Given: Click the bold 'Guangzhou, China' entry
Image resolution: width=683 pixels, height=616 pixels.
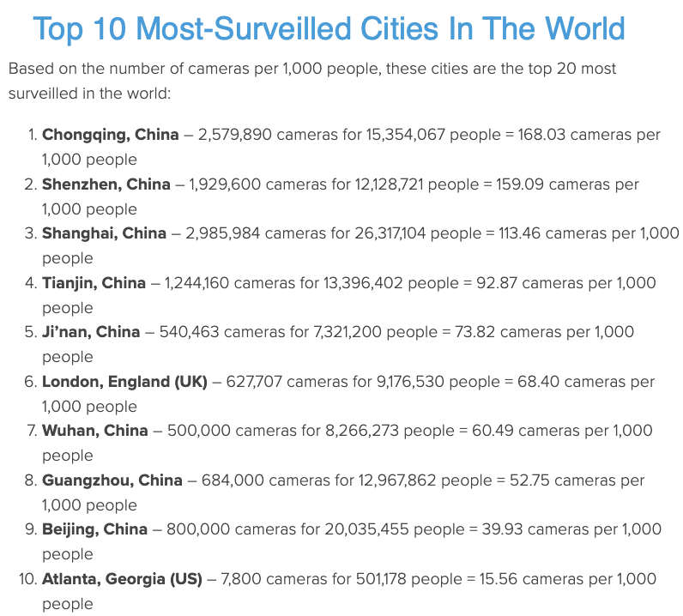Looking at the screenshot, I should [x=112, y=480].
